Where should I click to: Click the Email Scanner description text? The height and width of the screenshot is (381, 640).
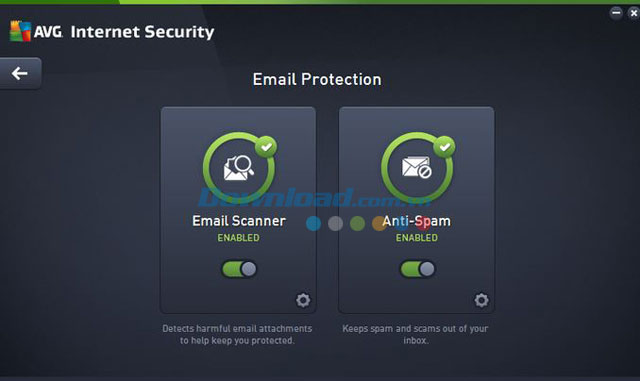click(x=237, y=334)
